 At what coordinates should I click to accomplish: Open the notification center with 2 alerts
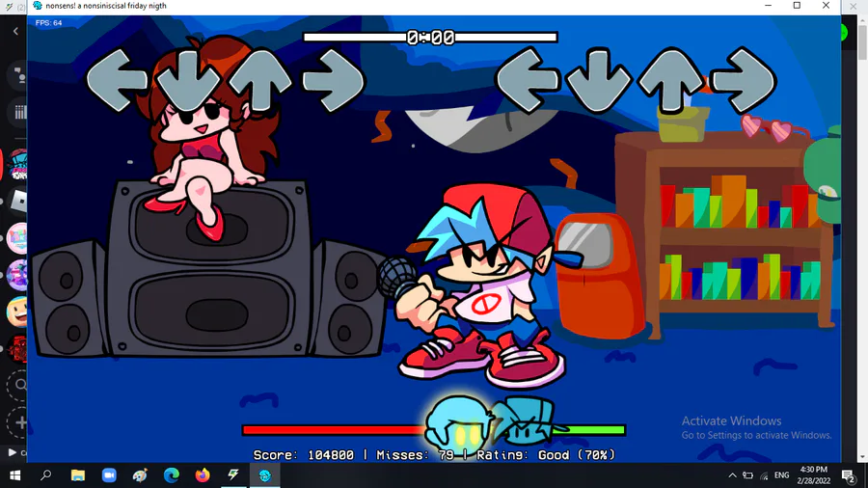point(849,475)
